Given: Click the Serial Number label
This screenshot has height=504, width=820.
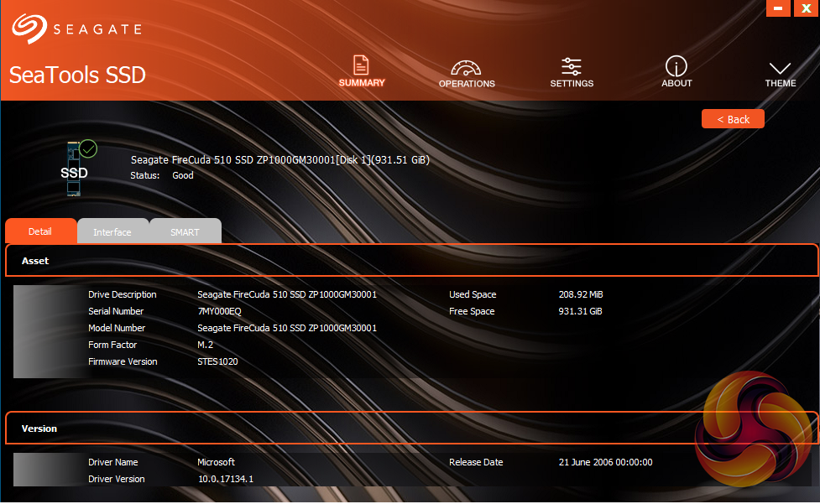Looking at the screenshot, I should pos(116,311).
